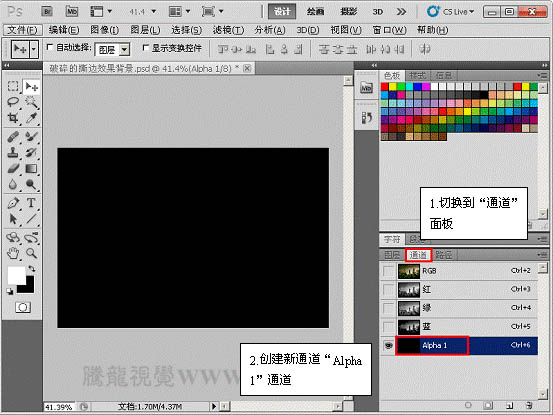Image resolution: width=553 pixels, height=415 pixels.
Task: Select the Crop tool
Action: coord(13,118)
